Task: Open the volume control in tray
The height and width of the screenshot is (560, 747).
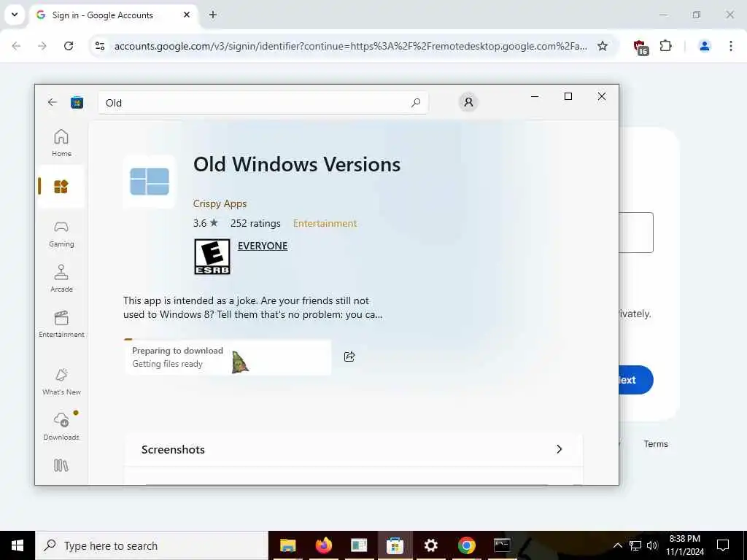Action: coord(652,545)
